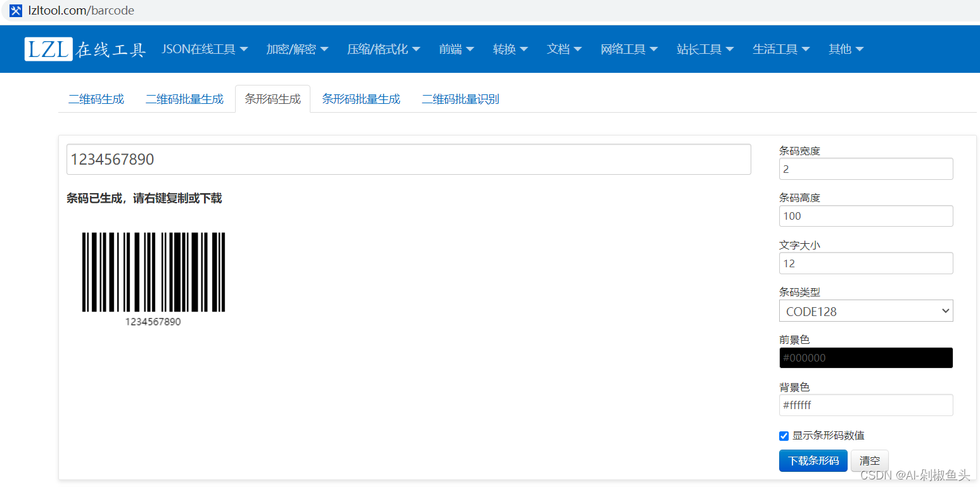Open the 转换 dropdown menu

coord(510,49)
